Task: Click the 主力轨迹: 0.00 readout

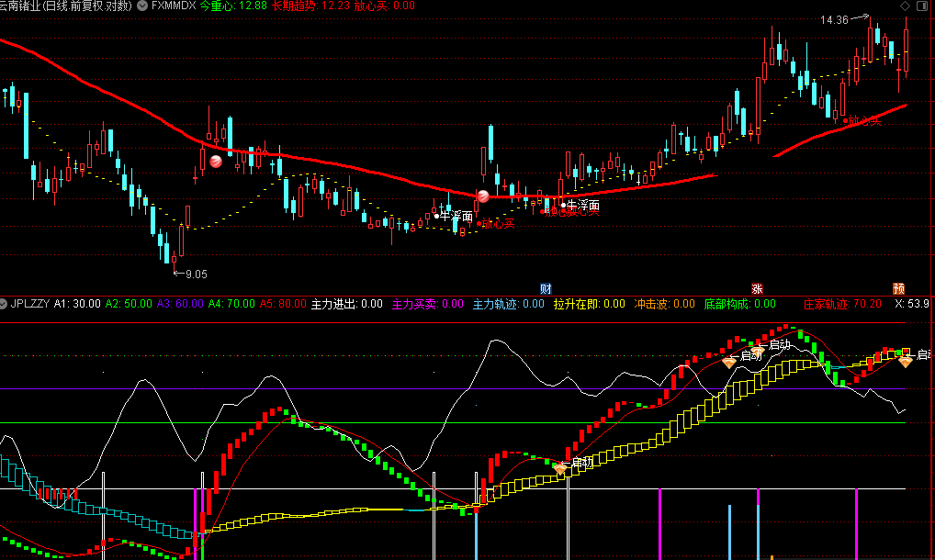Action: point(509,304)
